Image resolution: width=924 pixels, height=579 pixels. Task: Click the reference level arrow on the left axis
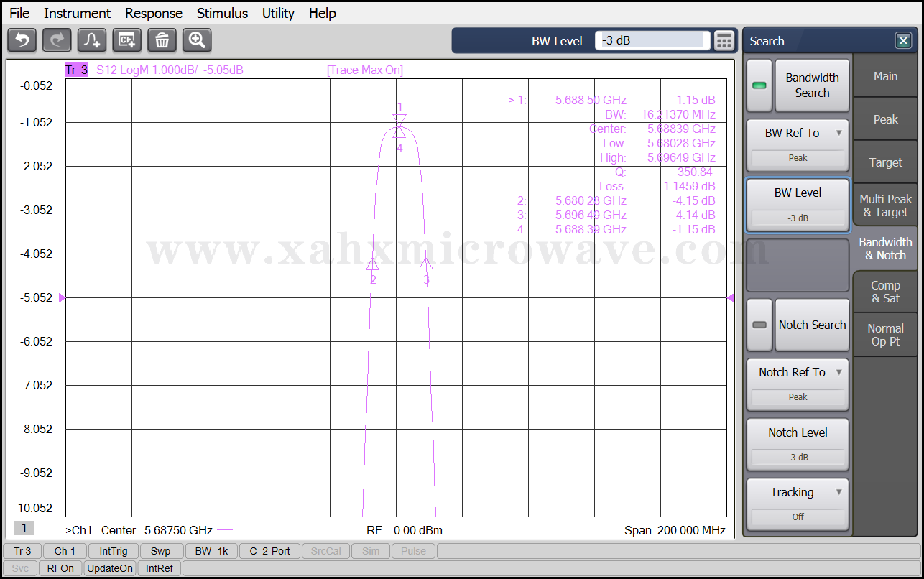pos(62,297)
